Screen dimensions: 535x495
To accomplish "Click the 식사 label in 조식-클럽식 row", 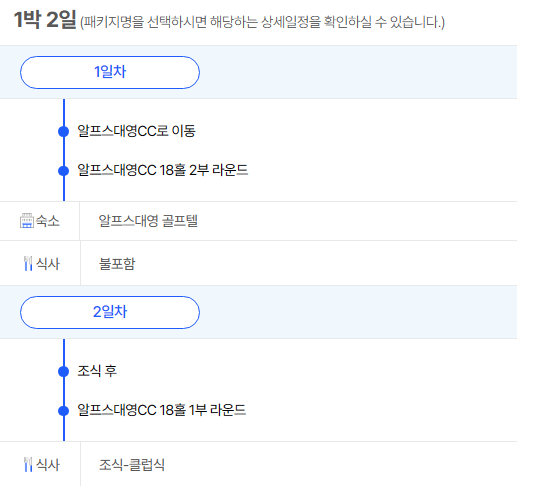I will click(x=48, y=465).
